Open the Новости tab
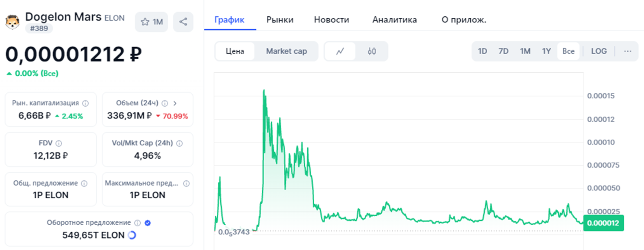 (331, 20)
